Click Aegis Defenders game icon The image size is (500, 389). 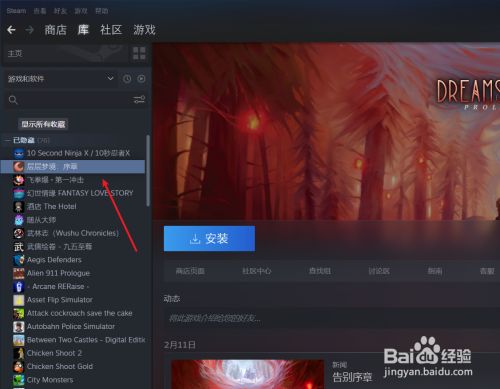[19, 260]
